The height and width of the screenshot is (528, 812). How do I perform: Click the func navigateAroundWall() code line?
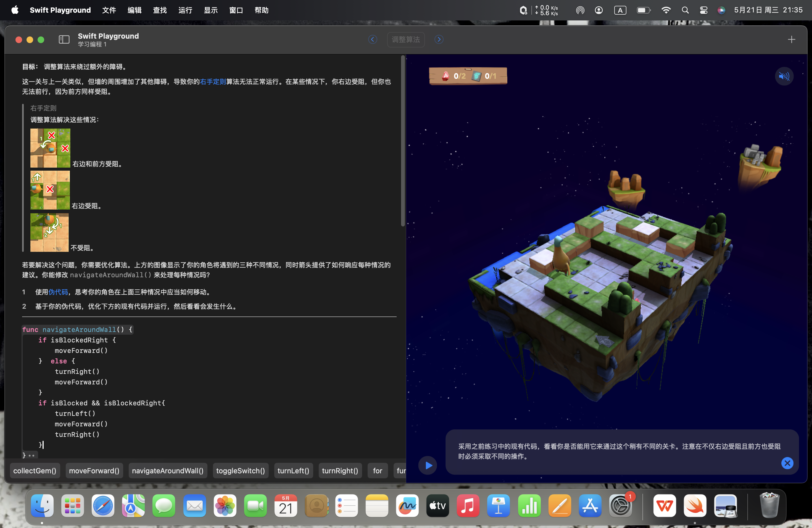click(77, 329)
